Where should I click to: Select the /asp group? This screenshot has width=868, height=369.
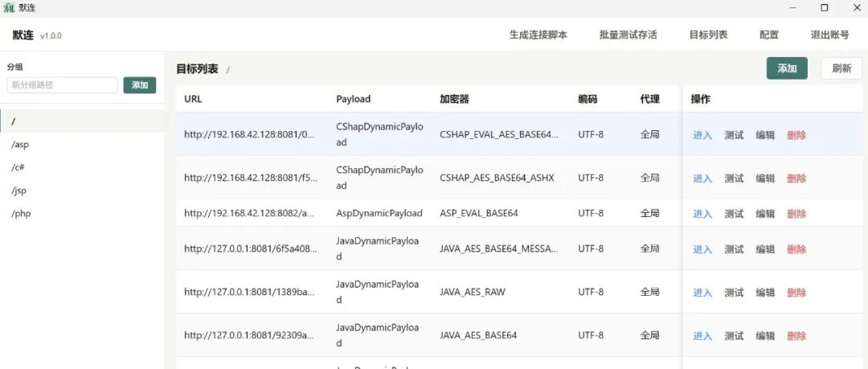[x=82, y=144]
